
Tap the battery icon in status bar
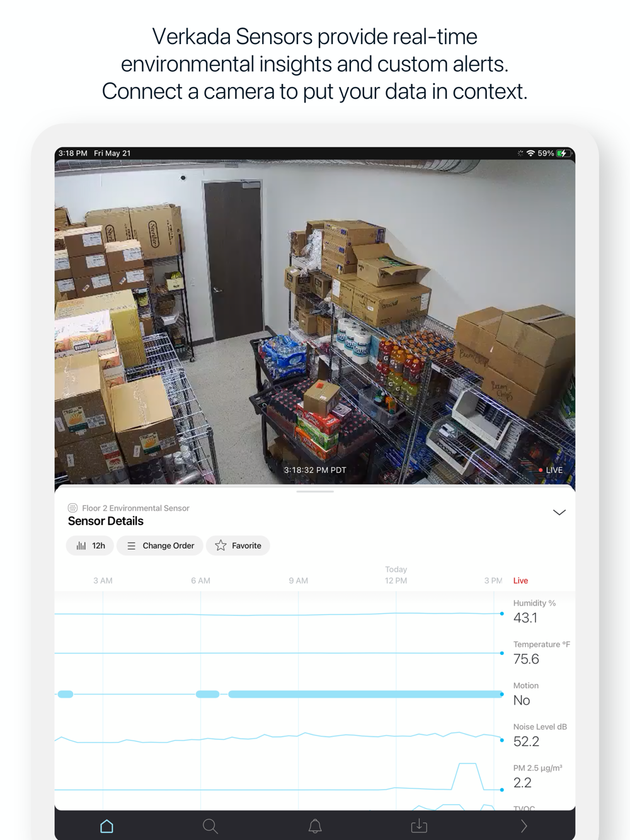(x=564, y=153)
